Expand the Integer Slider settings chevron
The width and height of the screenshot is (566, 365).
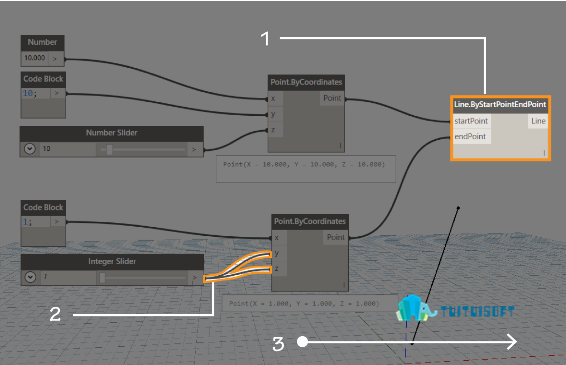(30, 277)
